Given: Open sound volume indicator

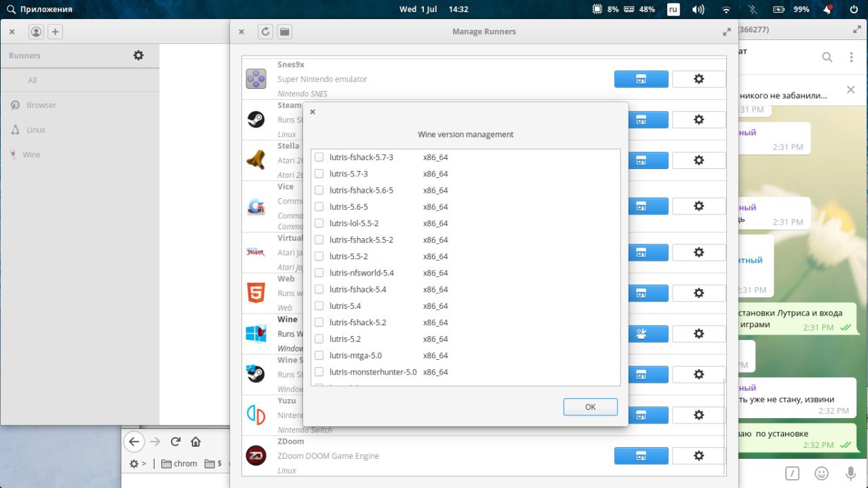Looking at the screenshot, I should point(698,10).
